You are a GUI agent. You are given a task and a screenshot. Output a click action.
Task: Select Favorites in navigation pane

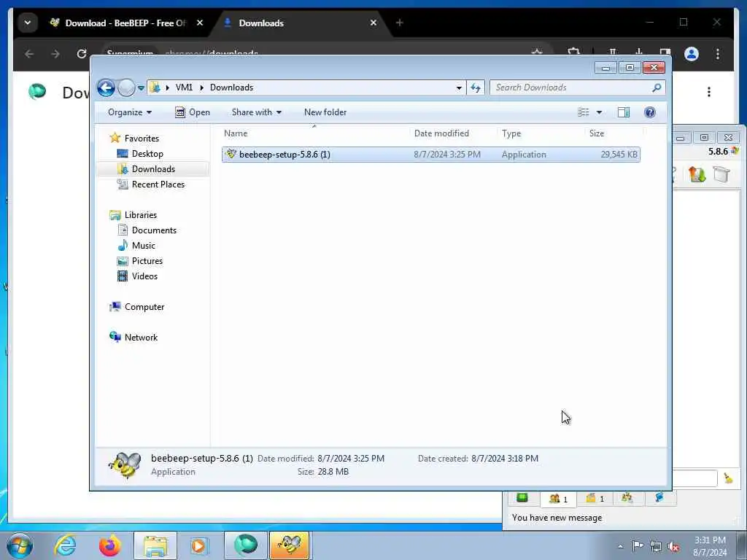click(142, 139)
